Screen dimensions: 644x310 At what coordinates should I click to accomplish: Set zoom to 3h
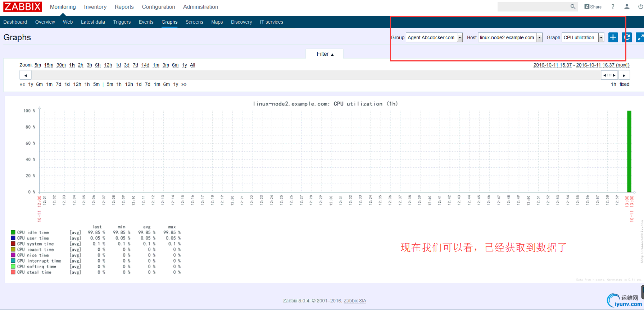89,65
